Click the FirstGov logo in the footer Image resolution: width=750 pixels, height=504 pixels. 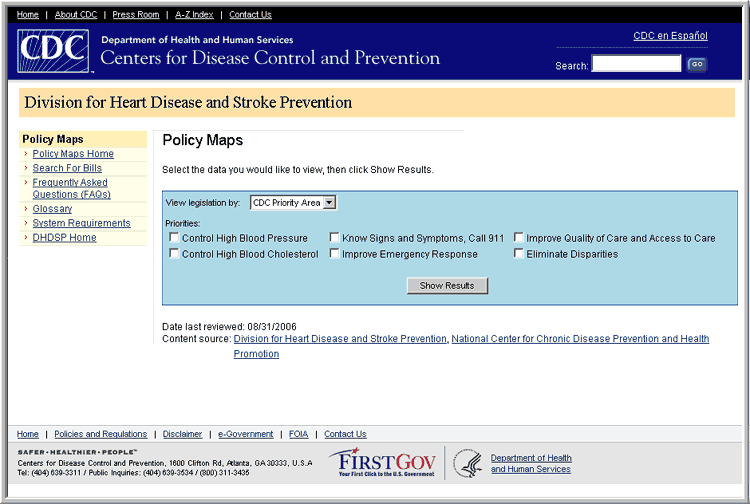click(382, 463)
